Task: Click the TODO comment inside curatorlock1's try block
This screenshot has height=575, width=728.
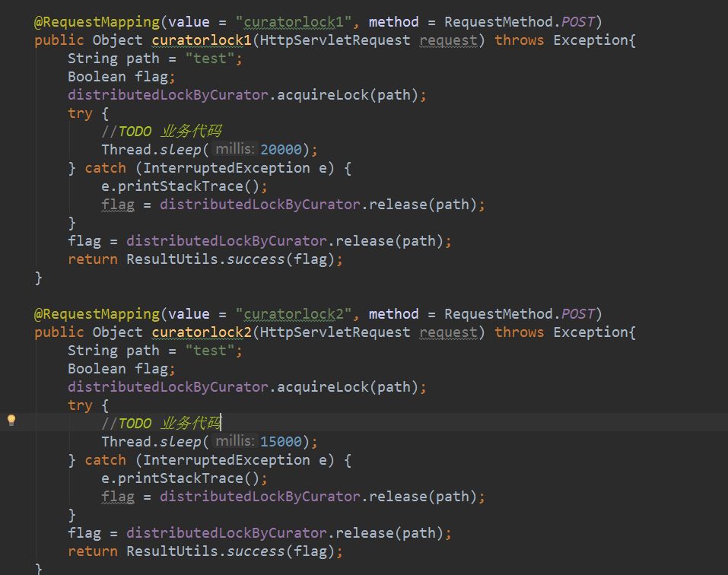Action: [x=161, y=132]
